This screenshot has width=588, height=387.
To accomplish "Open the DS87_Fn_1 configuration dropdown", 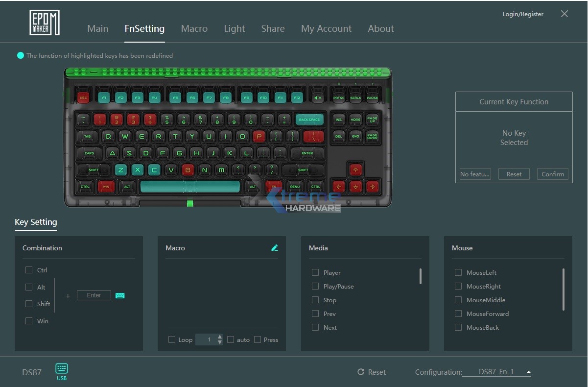I will coord(497,372).
